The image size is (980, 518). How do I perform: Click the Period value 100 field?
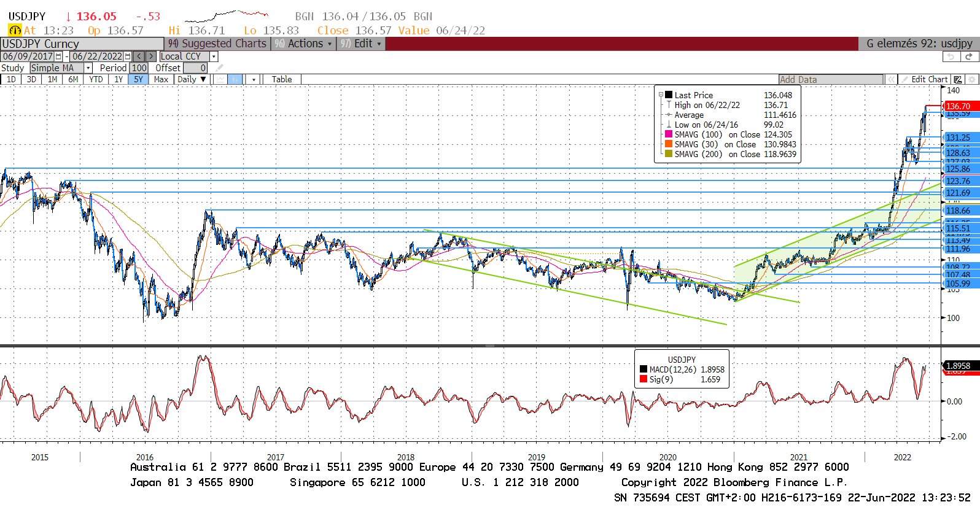pyautogui.click(x=139, y=68)
